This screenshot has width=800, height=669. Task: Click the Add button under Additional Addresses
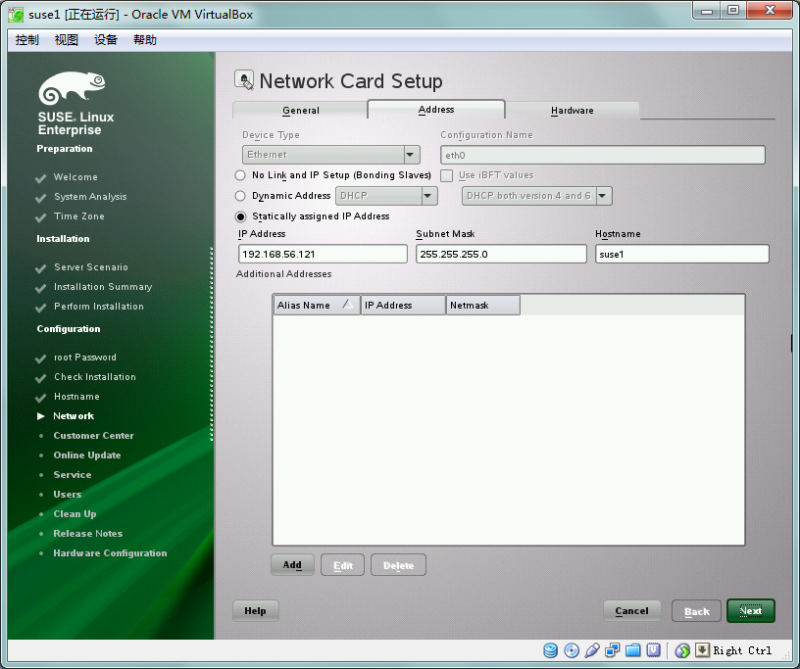click(292, 564)
